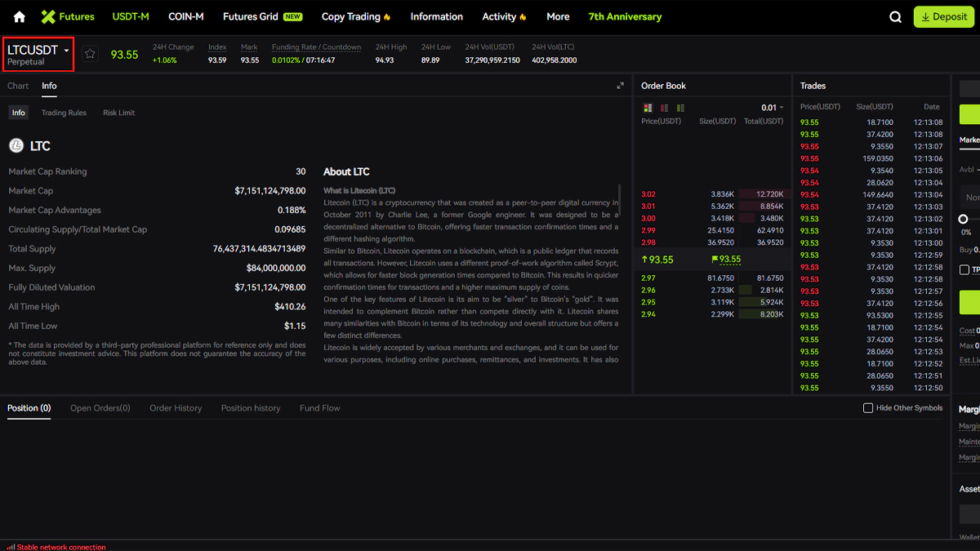The image size is (980, 551).
Task: Enable Hide Other Symbols checkbox
Action: [x=868, y=408]
